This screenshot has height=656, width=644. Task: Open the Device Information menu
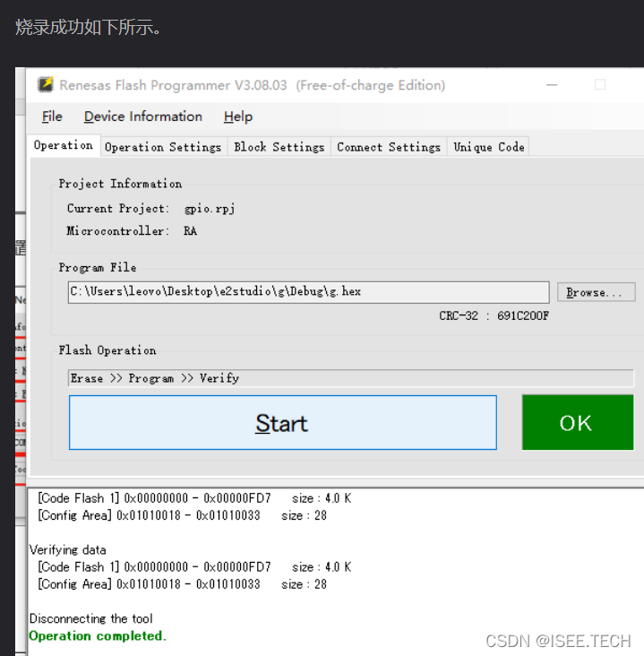(143, 117)
